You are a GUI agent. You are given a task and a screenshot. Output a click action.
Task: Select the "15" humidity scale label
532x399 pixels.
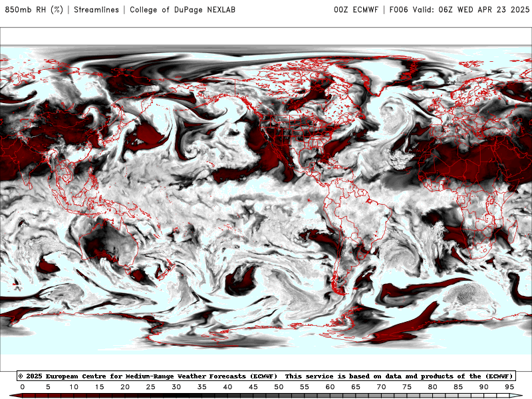(x=99, y=387)
